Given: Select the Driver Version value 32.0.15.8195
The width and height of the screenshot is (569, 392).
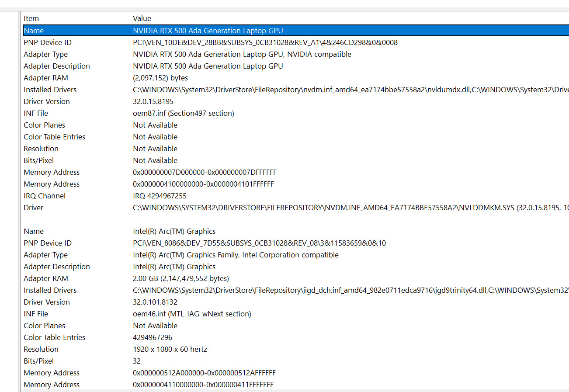Looking at the screenshot, I should (x=153, y=101).
